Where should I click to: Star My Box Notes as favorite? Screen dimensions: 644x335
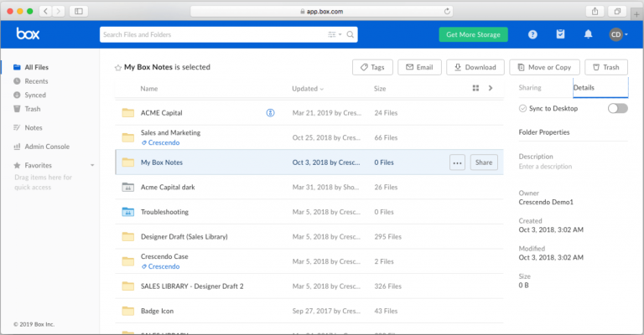click(x=118, y=67)
